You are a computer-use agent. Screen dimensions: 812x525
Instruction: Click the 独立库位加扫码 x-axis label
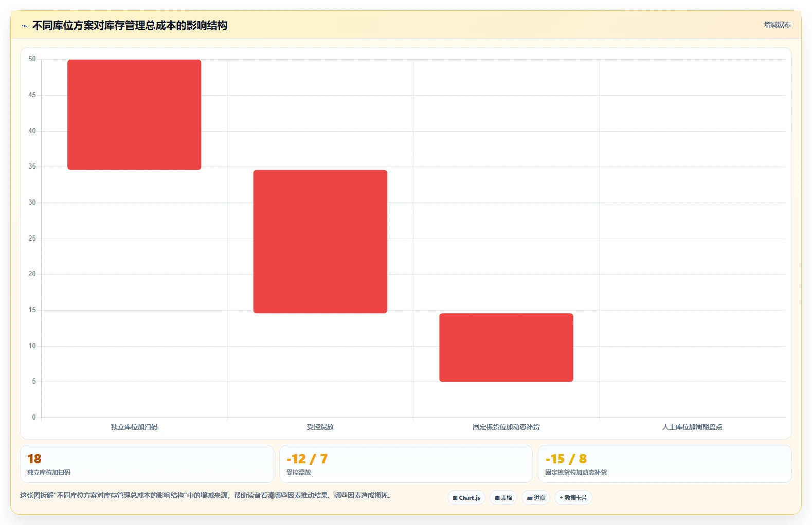[x=134, y=427]
